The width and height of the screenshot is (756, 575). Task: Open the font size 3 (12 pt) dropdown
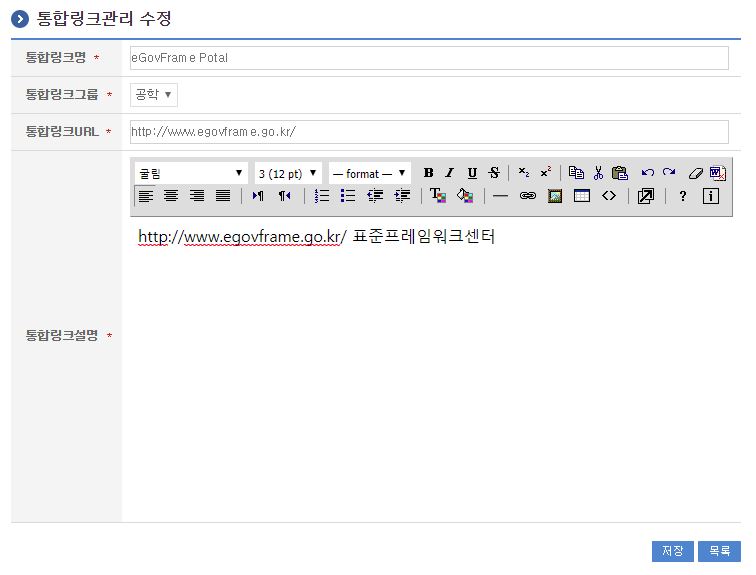tap(288, 173)
